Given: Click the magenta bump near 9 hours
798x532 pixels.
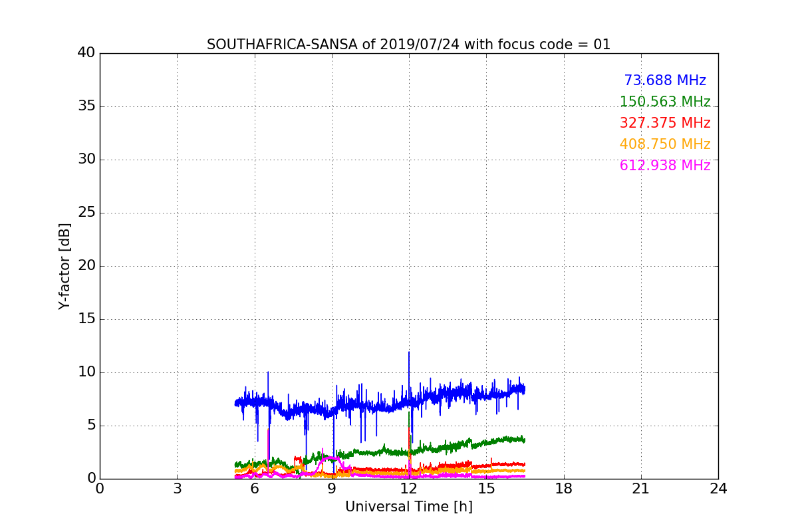Looking at the screenshot, I should click(x=329, y=459).
